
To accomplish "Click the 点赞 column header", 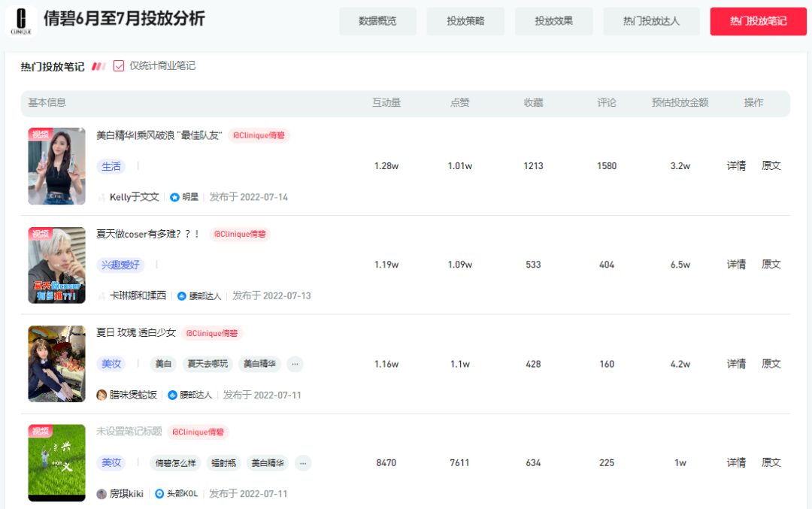I will click(x=460, y=102).
